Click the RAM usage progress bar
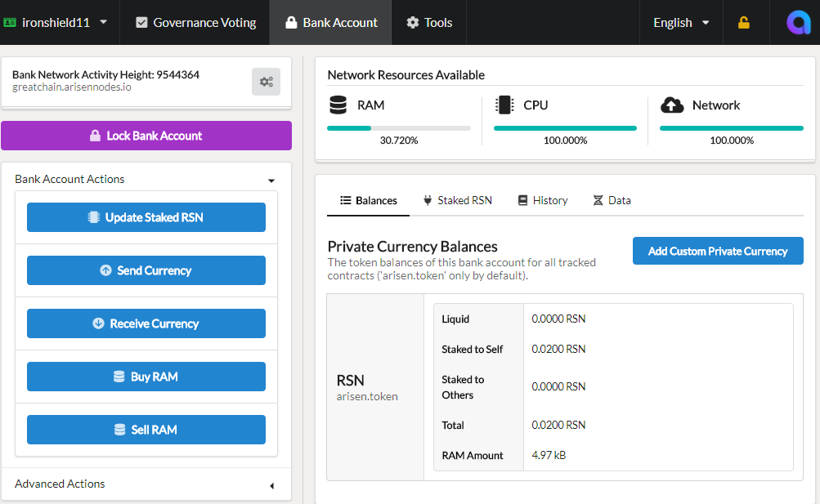820x504 pixels. point(399,128)
